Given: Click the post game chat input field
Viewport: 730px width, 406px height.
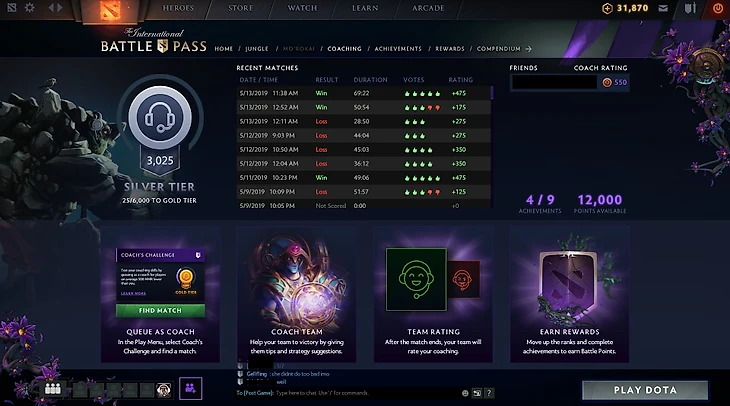Looking at the screenshot, I should click(x=349, y=393).
